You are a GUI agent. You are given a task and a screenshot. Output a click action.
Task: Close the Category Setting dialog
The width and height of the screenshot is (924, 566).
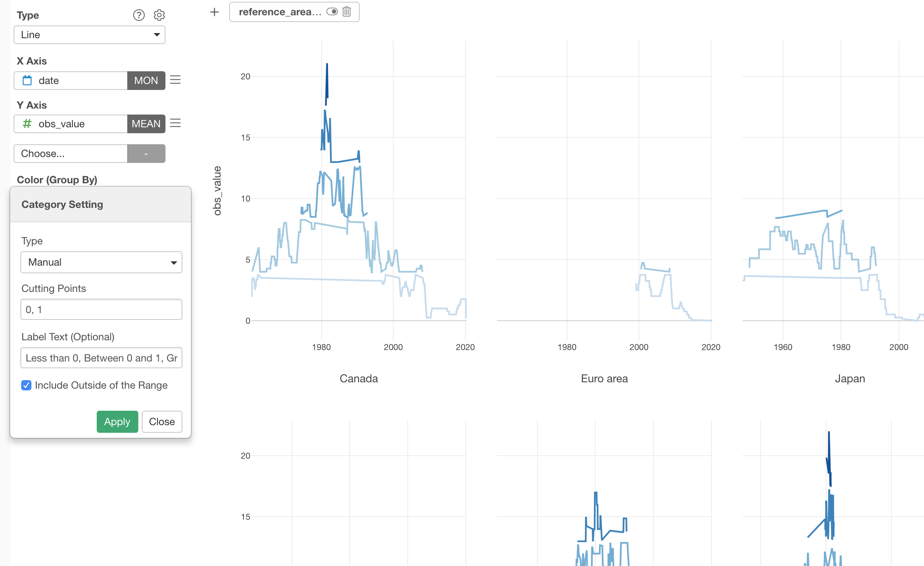point(162,422)
